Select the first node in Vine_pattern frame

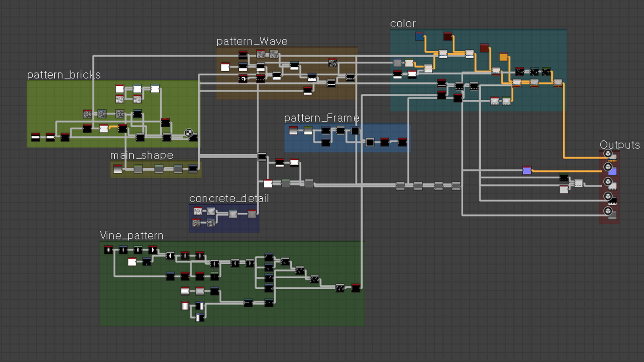pyautogui.click(x=108, y=250)
